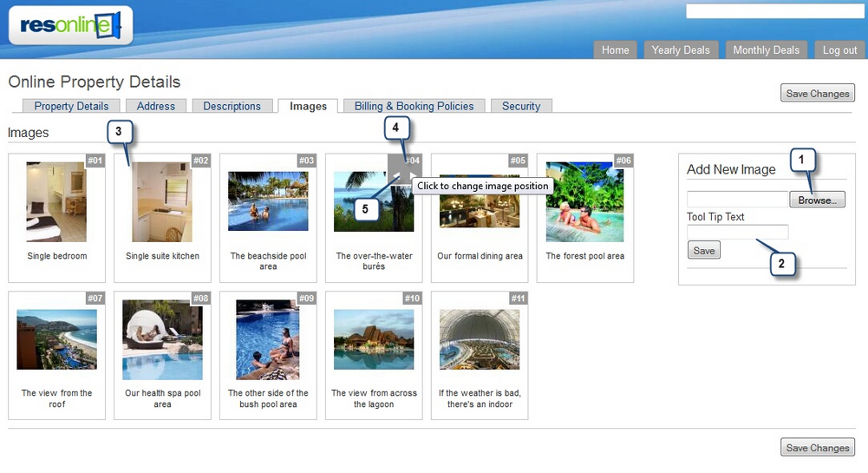Click 'The view from the roof' caption

tap(57, 398)
